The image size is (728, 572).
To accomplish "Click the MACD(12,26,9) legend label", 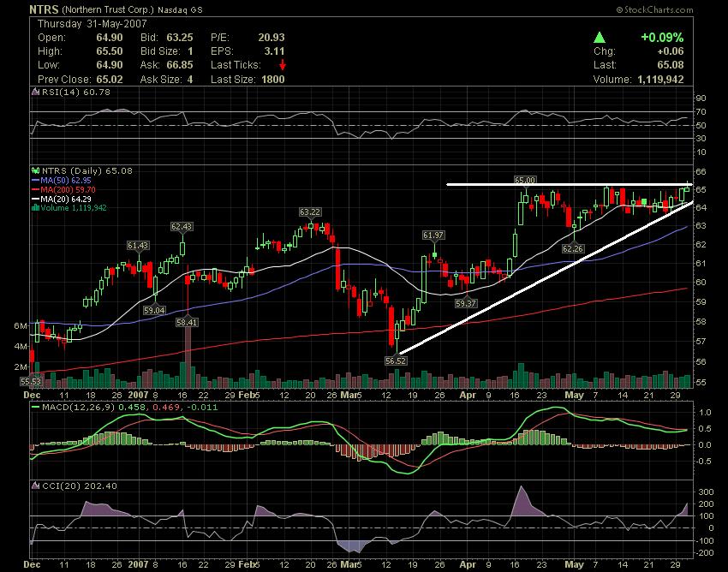I will click(79, 408).
